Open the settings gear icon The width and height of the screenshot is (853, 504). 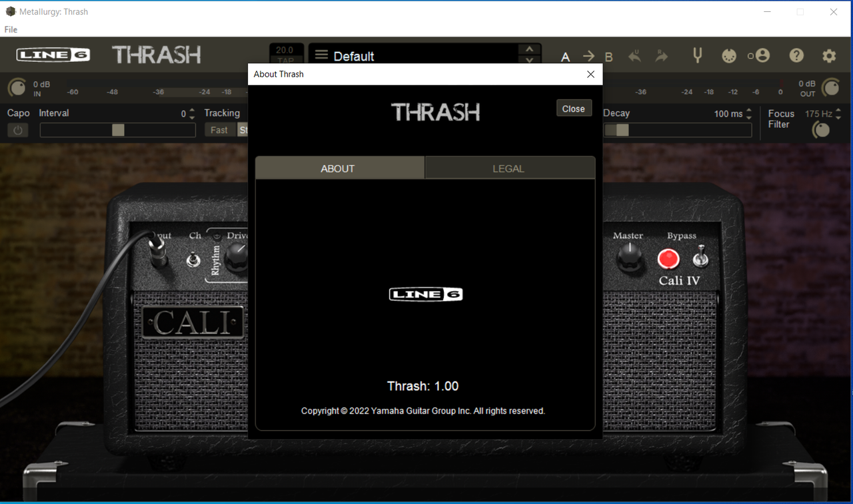tap(829, 56)
